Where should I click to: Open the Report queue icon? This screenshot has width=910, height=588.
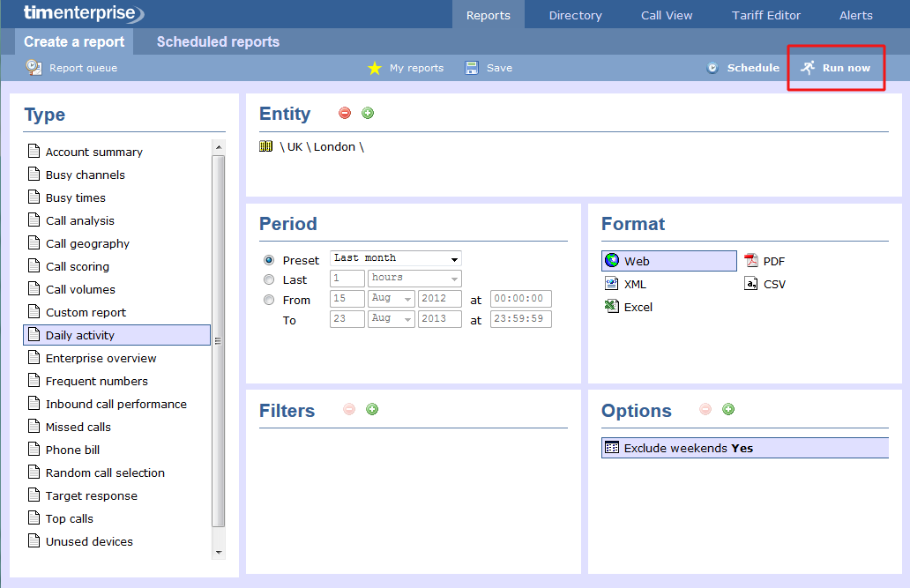[x=34, y=68]
